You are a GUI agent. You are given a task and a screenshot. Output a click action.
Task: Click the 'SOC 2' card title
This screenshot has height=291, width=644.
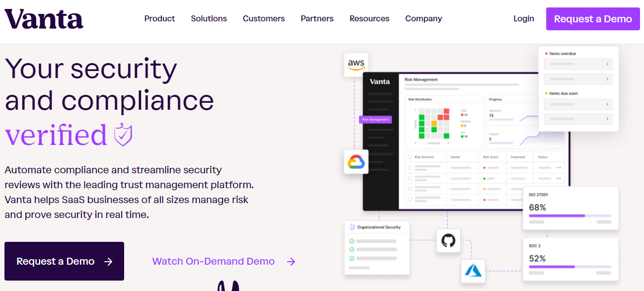(x=535, y=246)
